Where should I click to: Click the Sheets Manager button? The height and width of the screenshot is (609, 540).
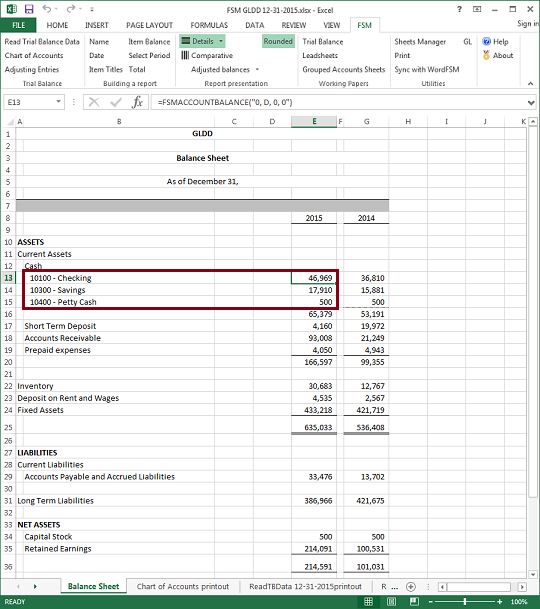tap(420, 42)
